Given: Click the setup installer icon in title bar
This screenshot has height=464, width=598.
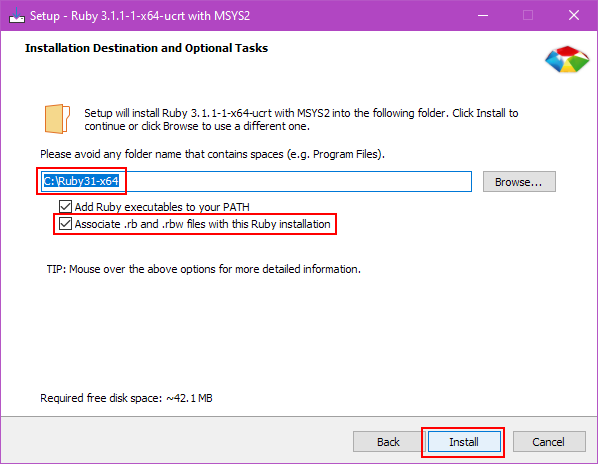Looking at the screenshot, I should pos(17,16).
